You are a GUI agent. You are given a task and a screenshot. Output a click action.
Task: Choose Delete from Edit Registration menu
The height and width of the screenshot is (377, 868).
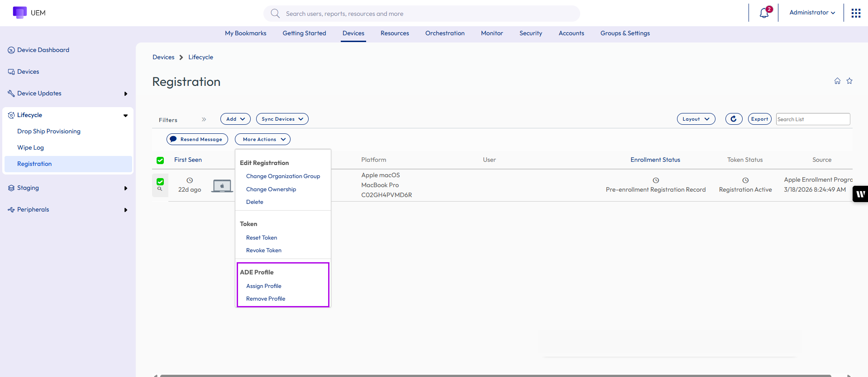pyautogui.click(x=255, y=202)
